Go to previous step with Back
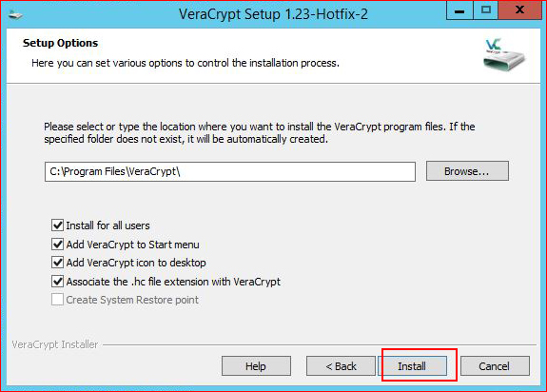Image resolution: width=547 pixels, height=392 pixels. coord(341,366)
